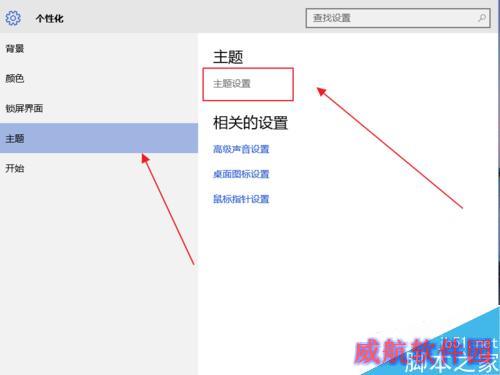Click the 相关的设置 heading
This screenshot has height=375, width=500.
click(x=250, y=123)
